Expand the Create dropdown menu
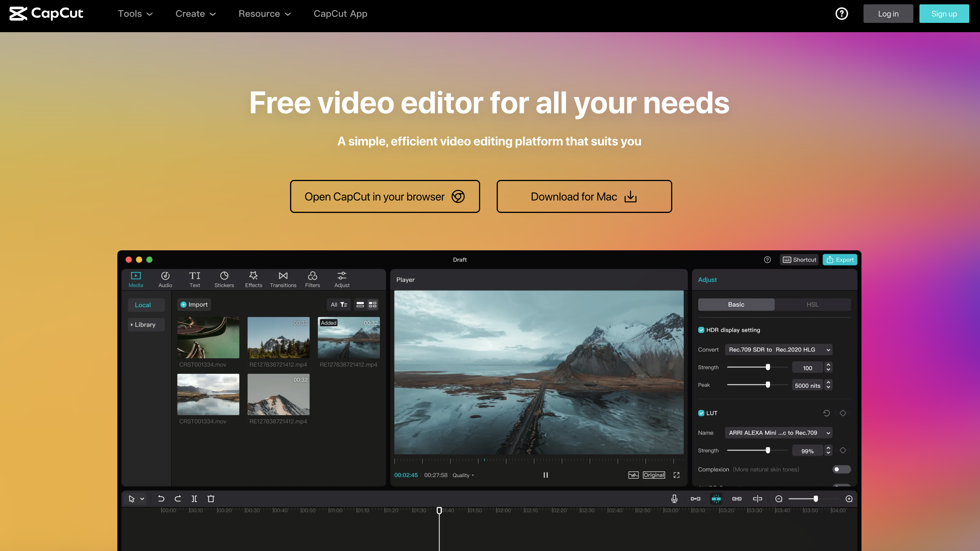This screenshot has height=551, width=980. (196, 14)
